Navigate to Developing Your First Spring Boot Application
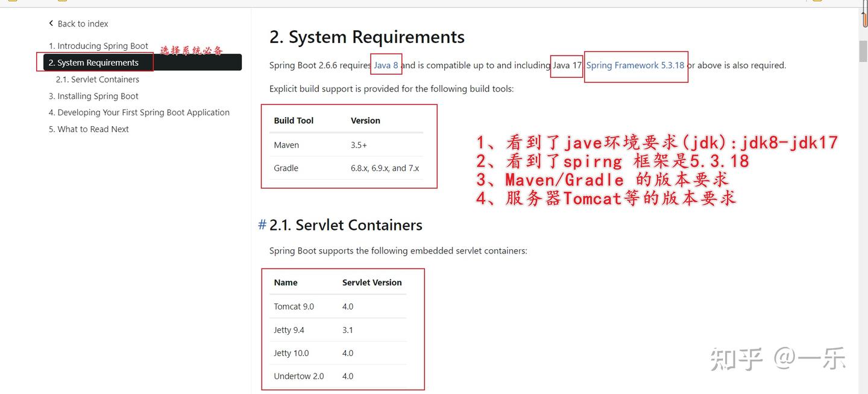The width and height of the screenshot is (868, 394). click(x=139, y=112)
